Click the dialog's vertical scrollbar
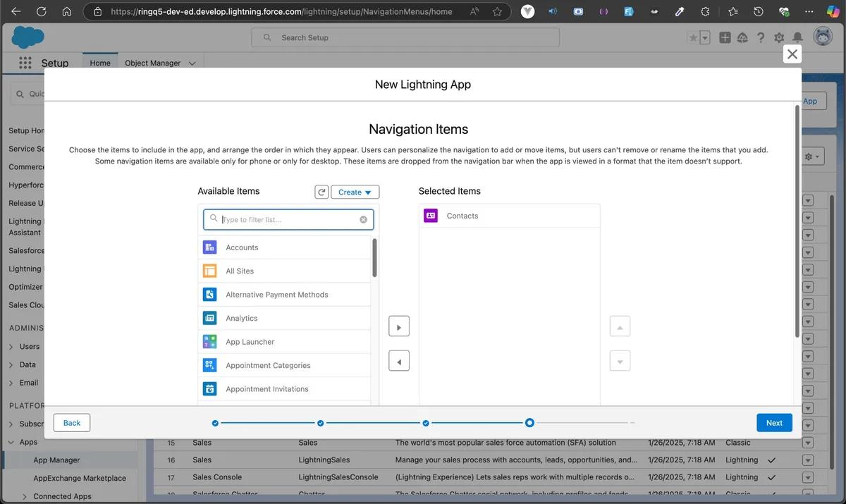Screen dimensions: 846x504 coord(797,221)
